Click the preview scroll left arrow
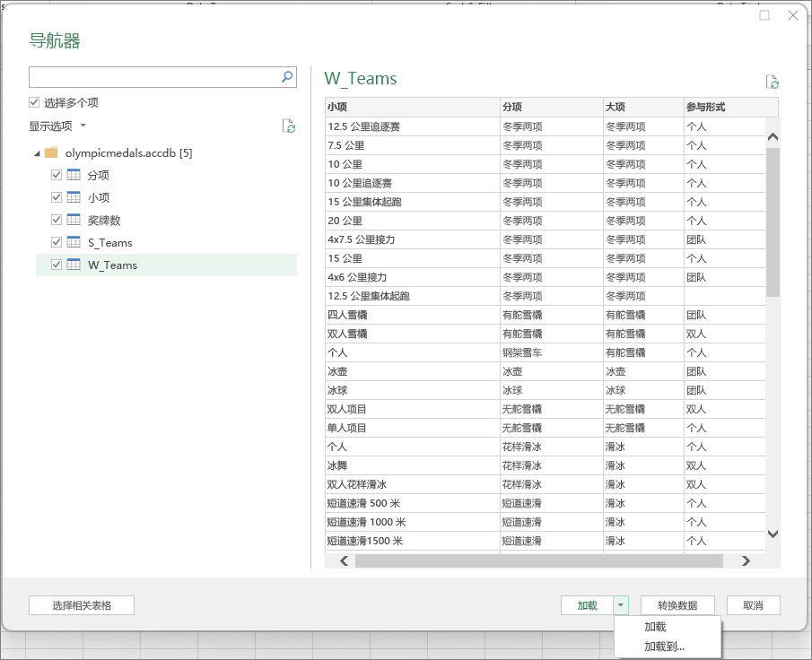The width and height of the screenshot is (812, 660). click(x=344, y=560)
